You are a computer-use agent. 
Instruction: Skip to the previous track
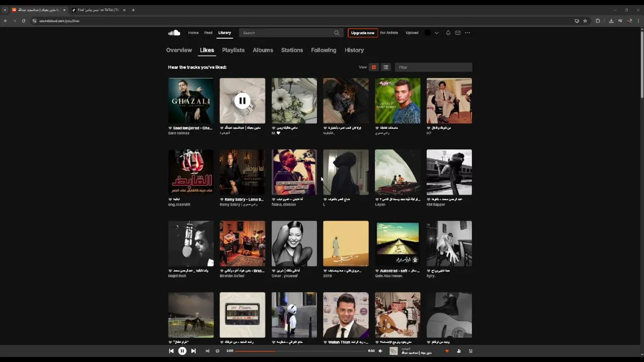tap(171, 351)
